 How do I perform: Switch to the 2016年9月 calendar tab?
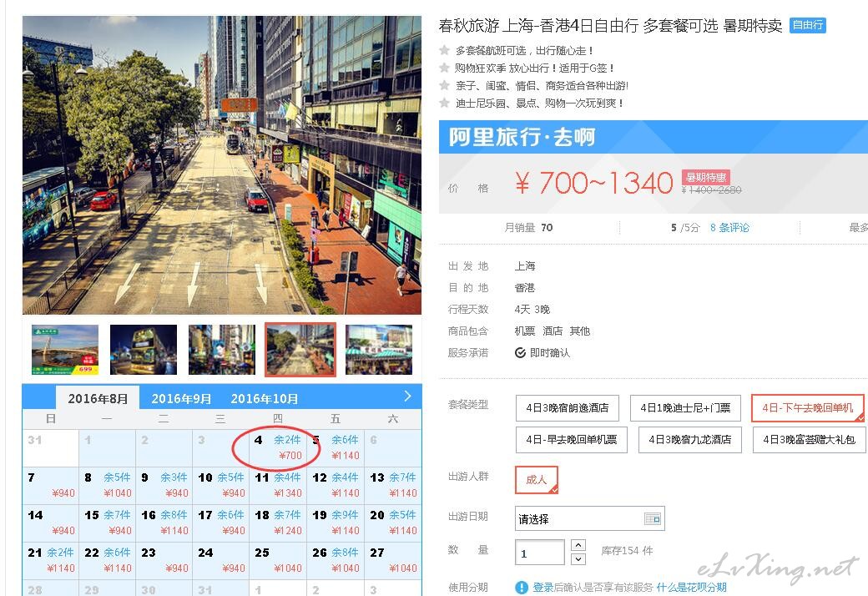coord(181,398)
